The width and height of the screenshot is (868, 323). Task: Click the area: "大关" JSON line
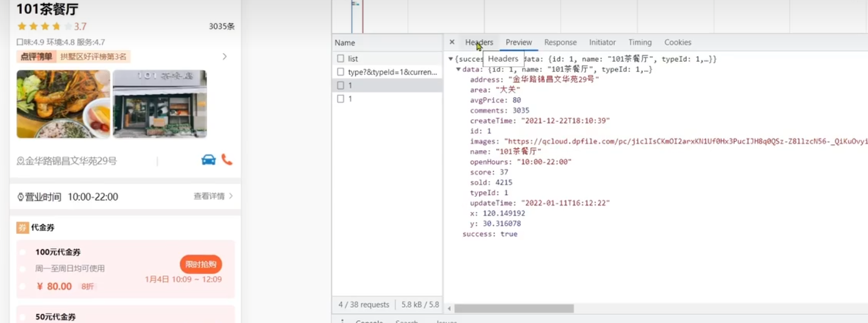pyautogui.click(x=495, y=90)
